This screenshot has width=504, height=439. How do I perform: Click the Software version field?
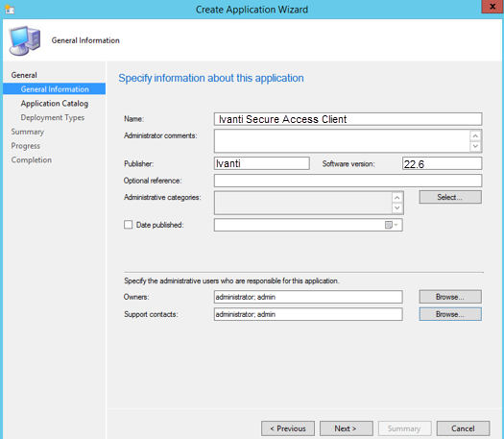coord(442,163)
